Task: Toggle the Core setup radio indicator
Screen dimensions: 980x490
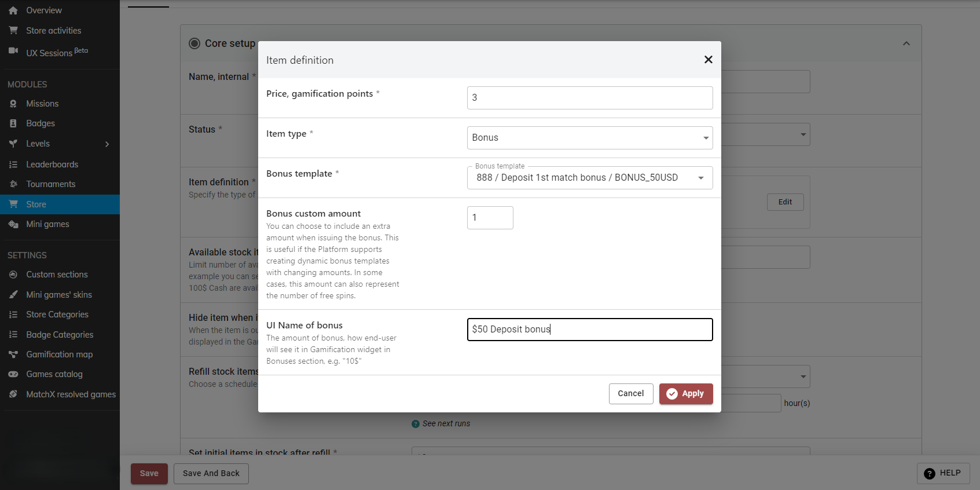Action: (x=194, y=43)
